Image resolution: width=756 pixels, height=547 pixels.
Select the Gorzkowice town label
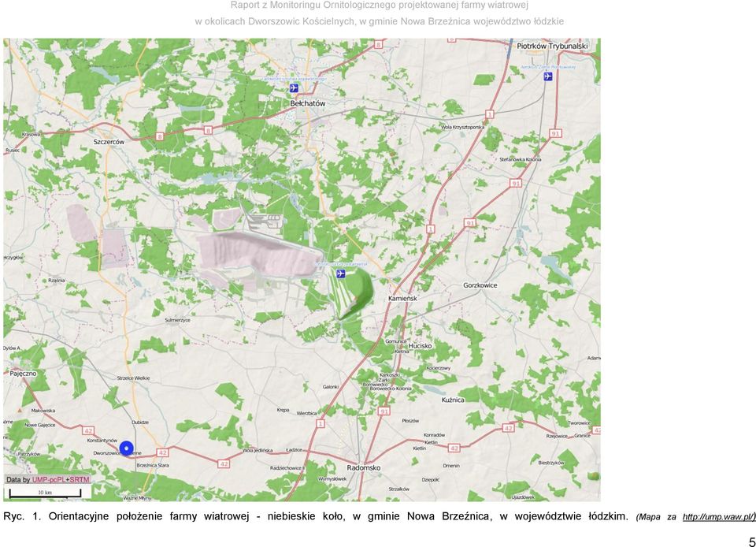[x=480, y=285]
